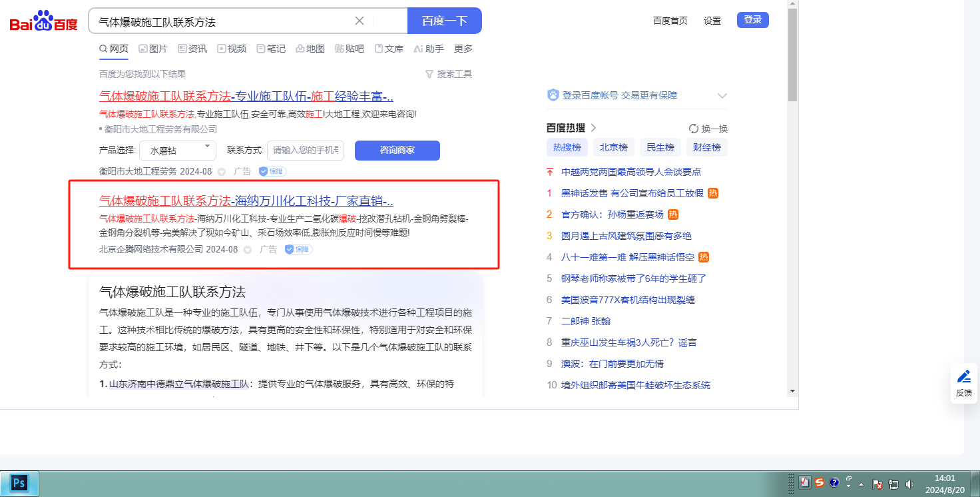This screenshot has width=980, height=497.
Task: Switch to the 北京榜 tab
Action: click(x=614, y=147)
